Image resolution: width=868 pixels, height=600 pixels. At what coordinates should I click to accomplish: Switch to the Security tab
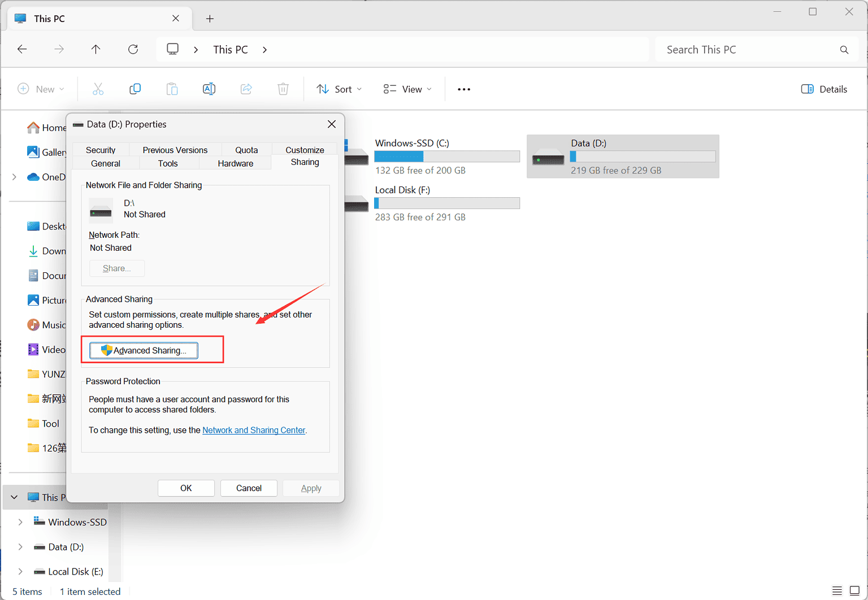pyautogui.click(x=100, y=150)
